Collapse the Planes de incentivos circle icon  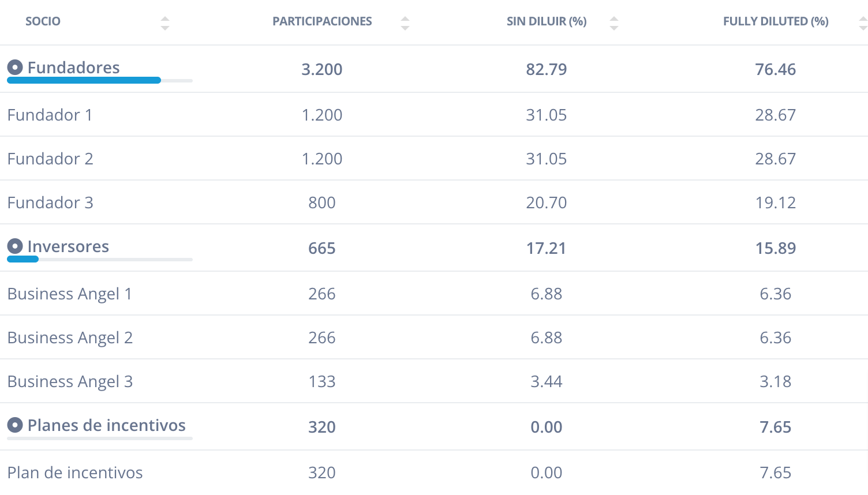(x=15, y=425)
